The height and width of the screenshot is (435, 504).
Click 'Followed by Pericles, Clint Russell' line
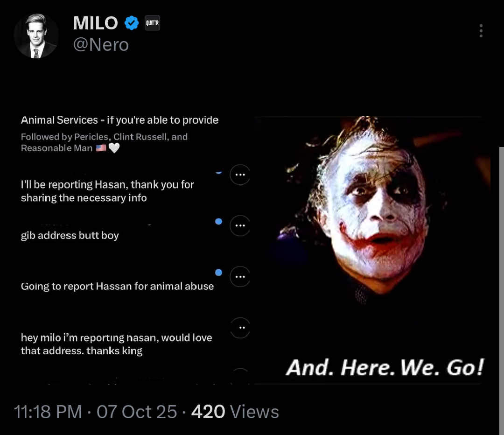[x=104, y=142]
